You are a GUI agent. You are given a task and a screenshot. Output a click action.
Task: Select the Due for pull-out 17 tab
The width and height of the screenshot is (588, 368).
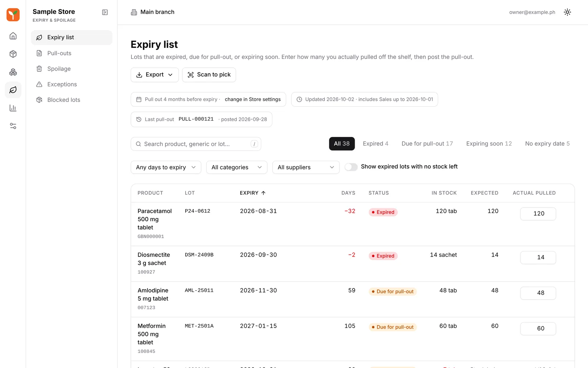coord(427,144)
